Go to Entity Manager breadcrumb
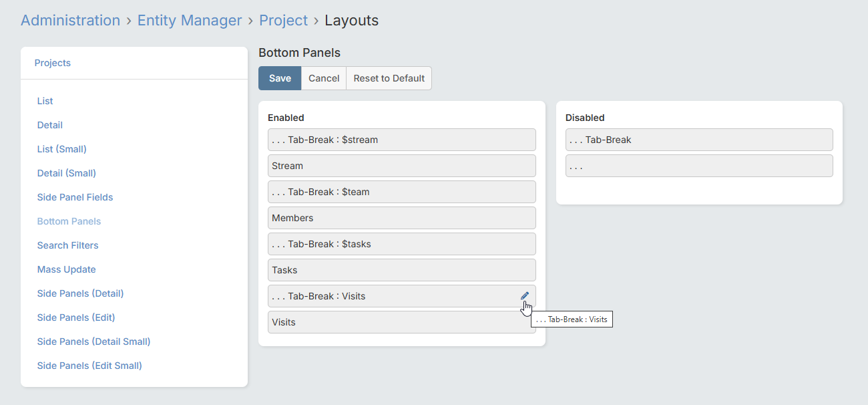Image resolution: width=868 pixels, height=405 pixels. click(190, 20)
